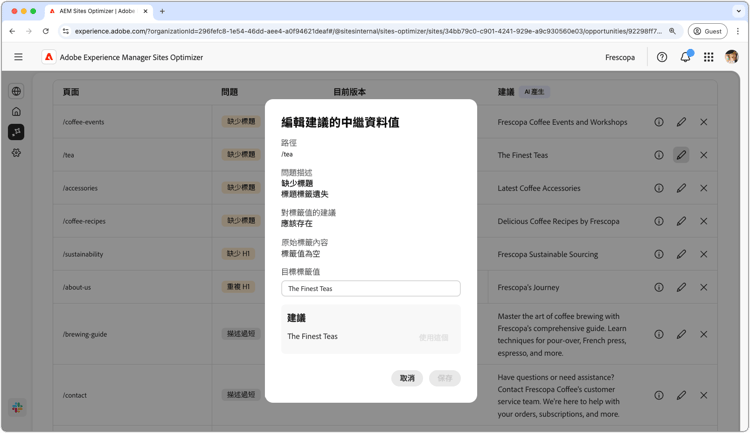Click the zoom magnifier in address bar
The height and width of the screenshot is (433, 750).
tap(672, 31)
